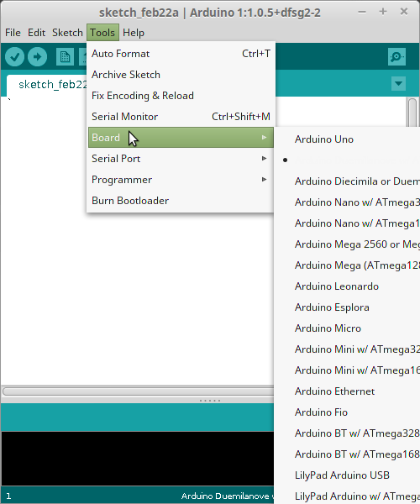The image size is (420, 504).
Task: Click the console splitter handle dots
Action: [210, 401]
